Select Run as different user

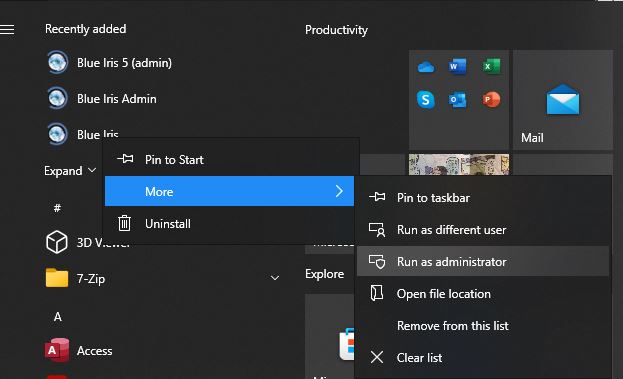[x=483, y=230]
